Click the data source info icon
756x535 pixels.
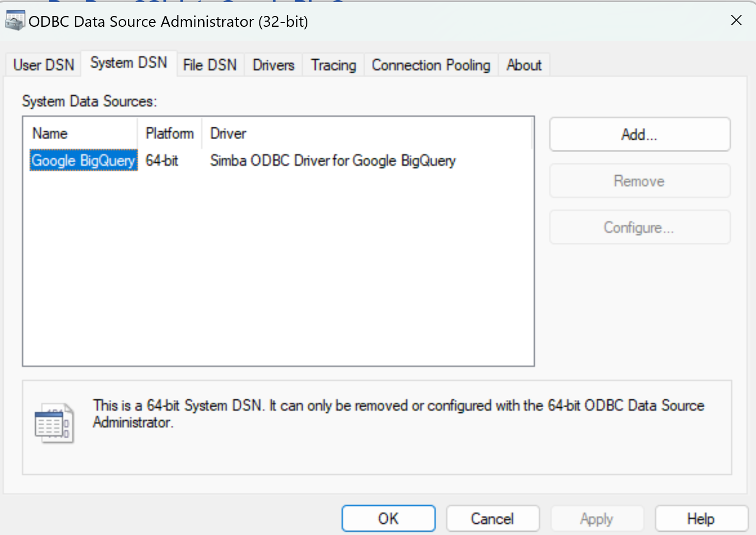click(54, 424)
